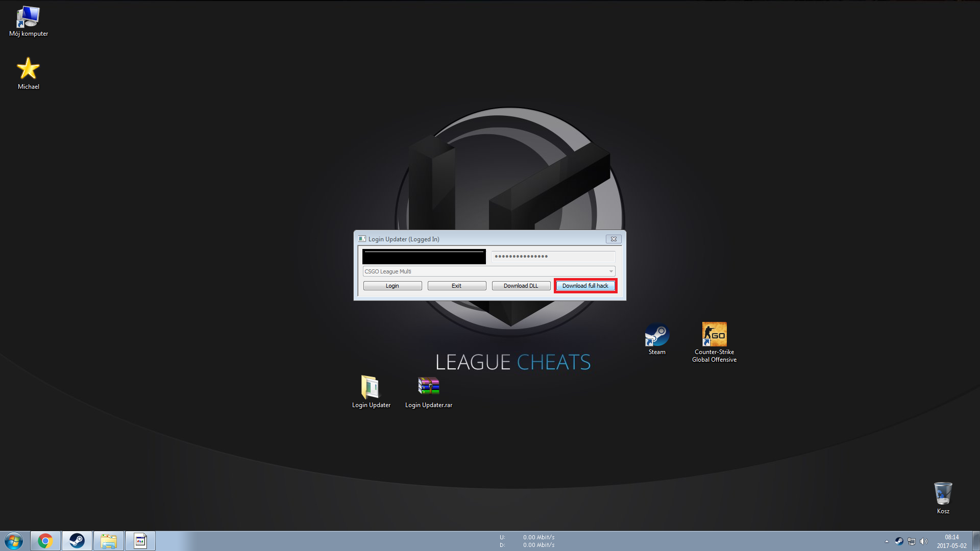Focus the blacked-out username field

click(x=424, y=257)
